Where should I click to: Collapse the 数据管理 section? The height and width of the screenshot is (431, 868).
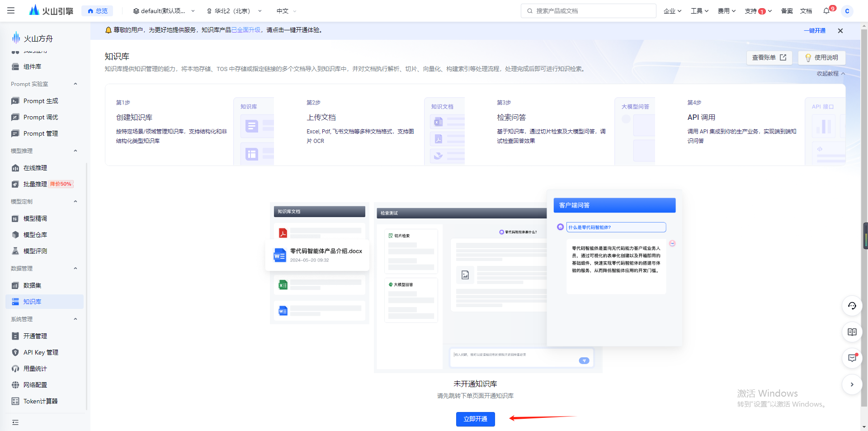click(75, 268)
